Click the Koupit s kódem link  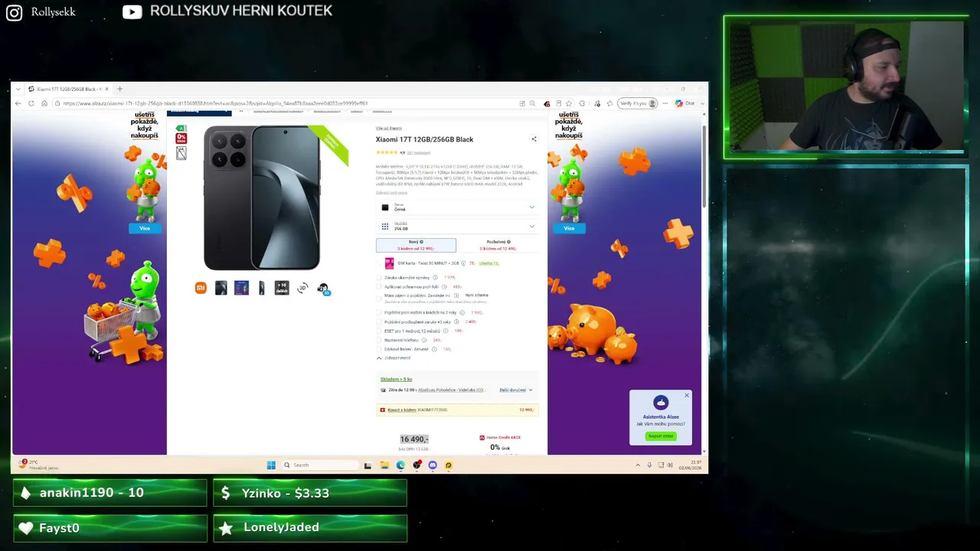tap(402, 410)
